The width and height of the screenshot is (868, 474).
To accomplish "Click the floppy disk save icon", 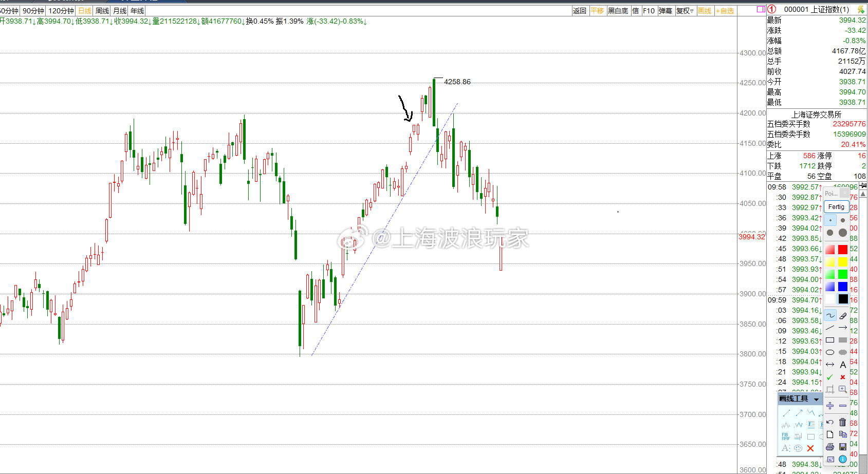I will [843, 447].
